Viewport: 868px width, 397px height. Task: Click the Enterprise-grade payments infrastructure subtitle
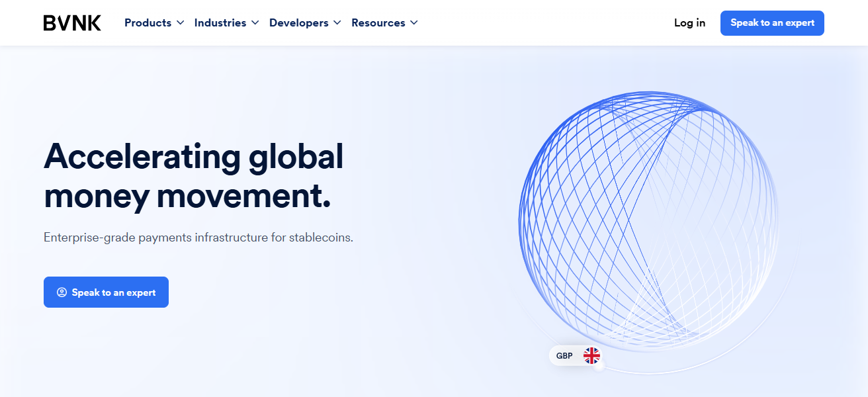pyautogui.click(x=198, y=238)
